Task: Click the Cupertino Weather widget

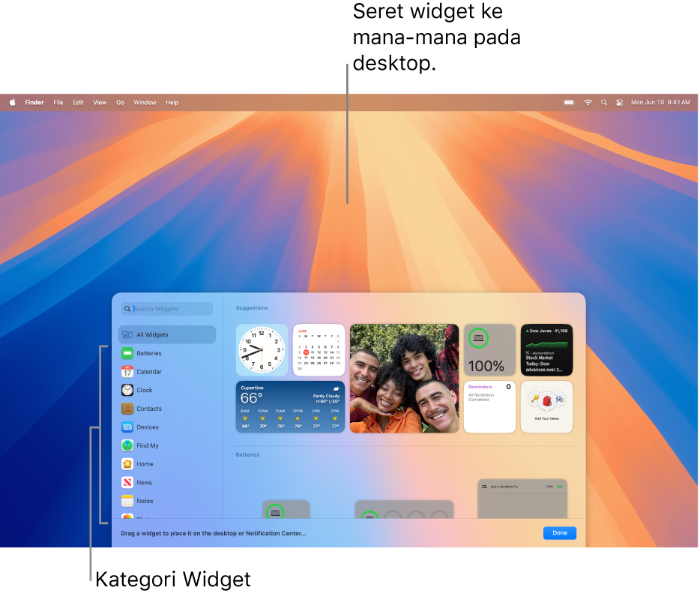Action: click(290, 407)
